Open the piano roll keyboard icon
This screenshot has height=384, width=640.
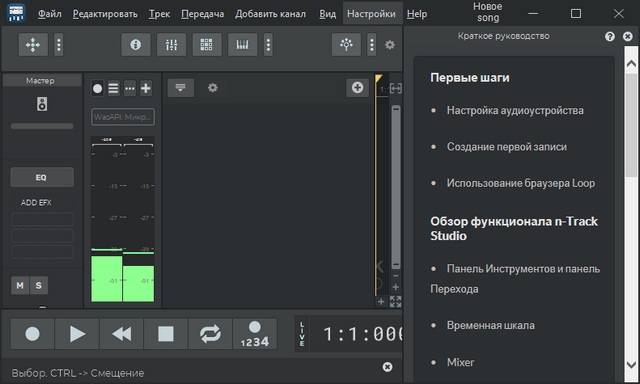pos(242,44)
